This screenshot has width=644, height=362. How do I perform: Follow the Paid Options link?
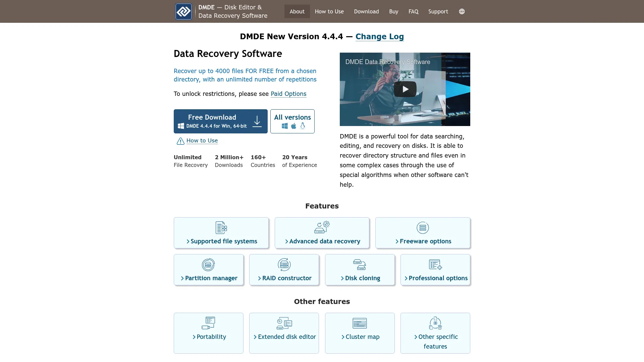click(x=288, y=94)
